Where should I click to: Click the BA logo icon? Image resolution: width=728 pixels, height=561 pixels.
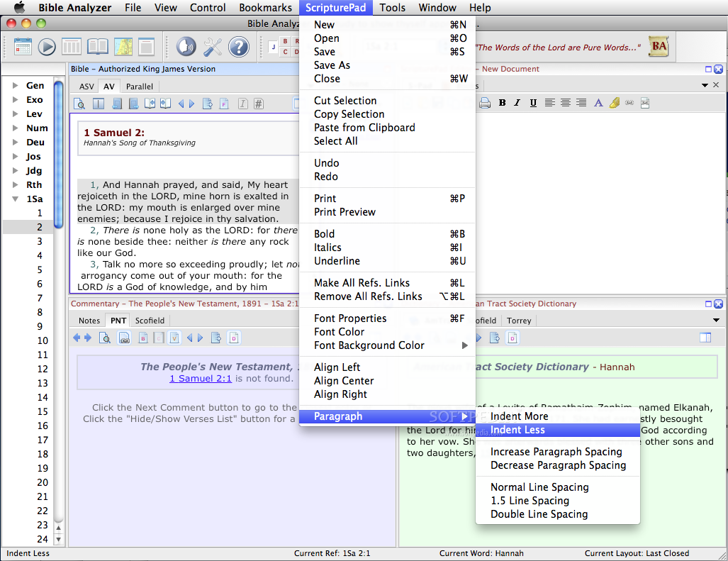click(x=659, y=46)
